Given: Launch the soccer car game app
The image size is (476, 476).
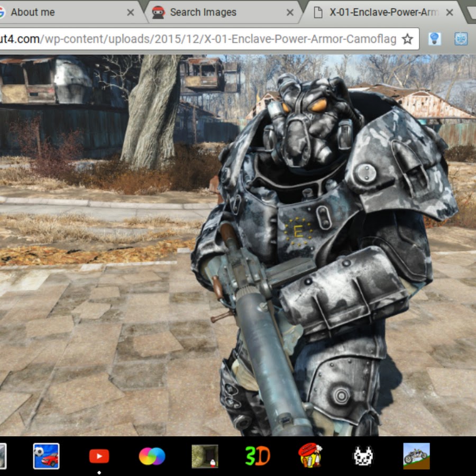Looking at the screenshot, I should [46, 456].
